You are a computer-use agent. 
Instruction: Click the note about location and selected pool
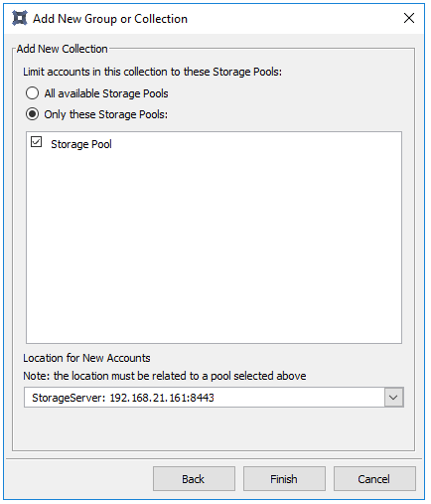(x=165, y=376)
